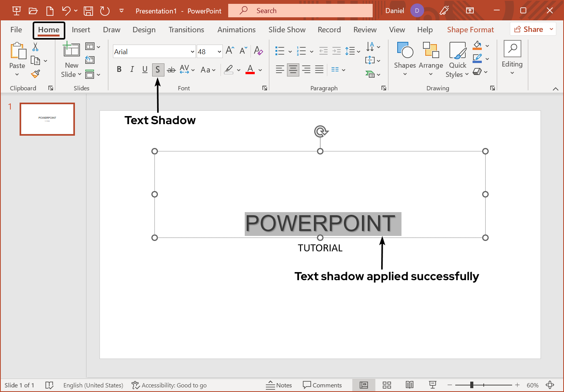Select the Italic formatting icon
The height and width of the screenshot is (392, 564).
click(132, 70)
